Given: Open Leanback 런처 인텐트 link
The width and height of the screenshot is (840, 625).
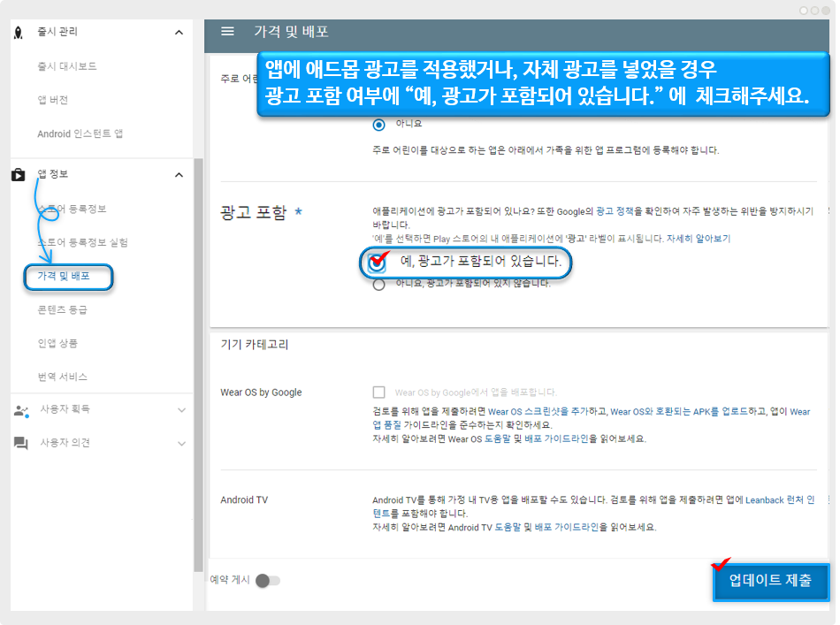Looking at the screenshot, I should (x=780, y=500).
